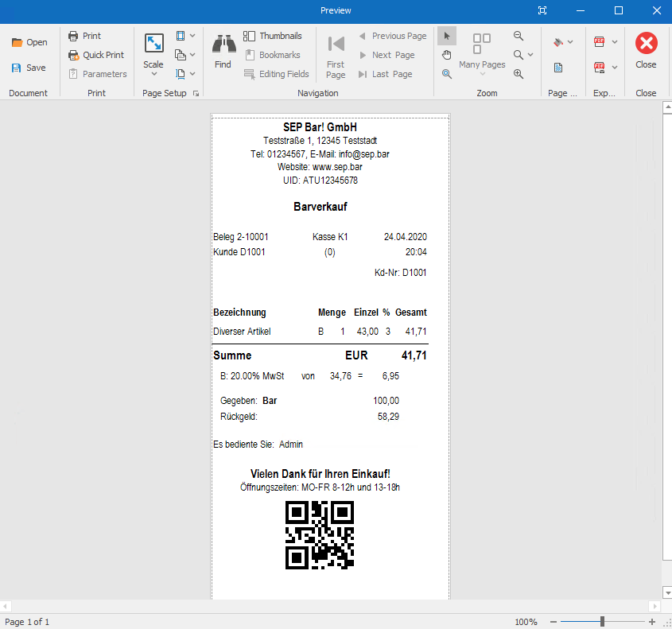Open the Parameters panel

pos(98,74)
